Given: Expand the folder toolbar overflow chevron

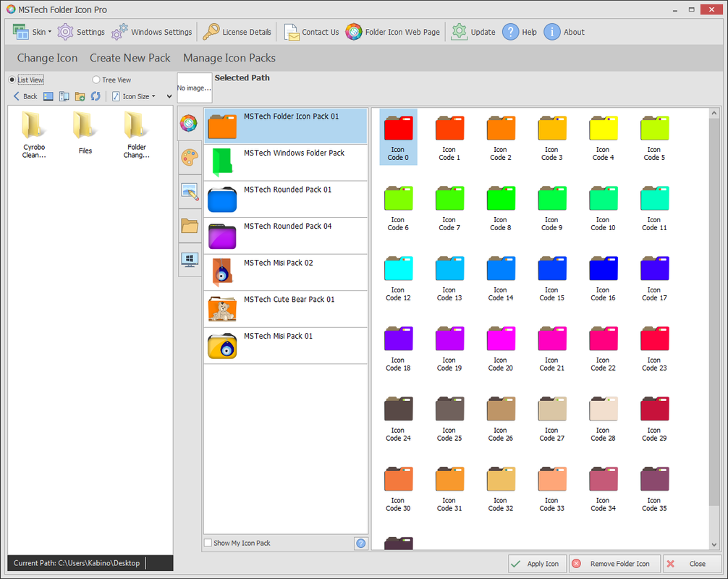Looking at the screenshot, I should point(169,96).
